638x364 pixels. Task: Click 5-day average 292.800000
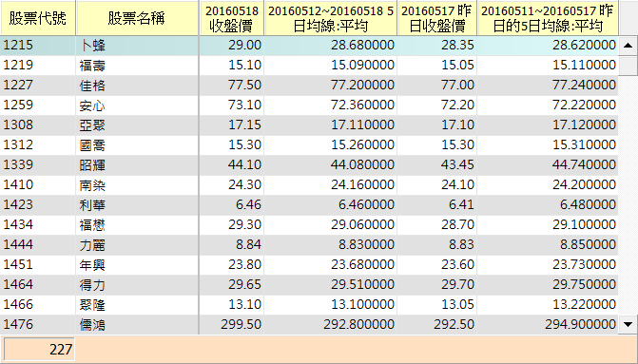pos(359,324)
